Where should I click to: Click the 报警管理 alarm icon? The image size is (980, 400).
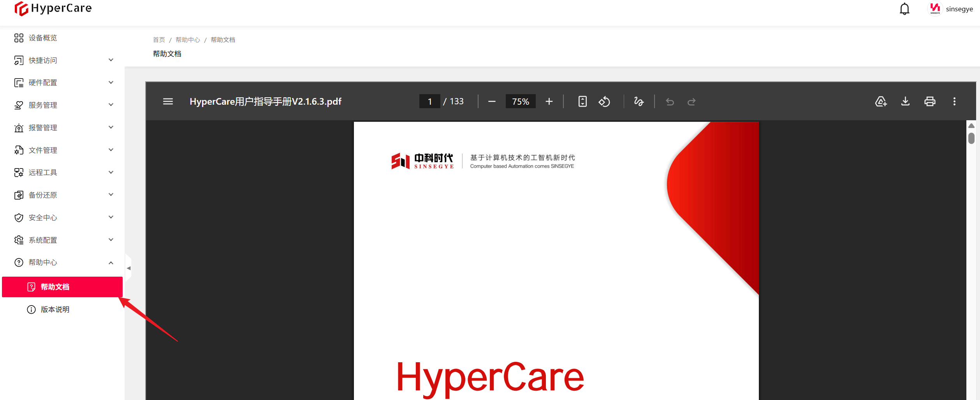coord(19,128)
